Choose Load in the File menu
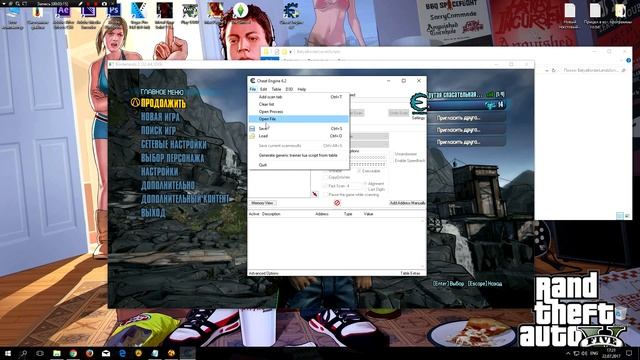This screenshot has width=640, height=360. pyautogui.click(x=299, y=136)
